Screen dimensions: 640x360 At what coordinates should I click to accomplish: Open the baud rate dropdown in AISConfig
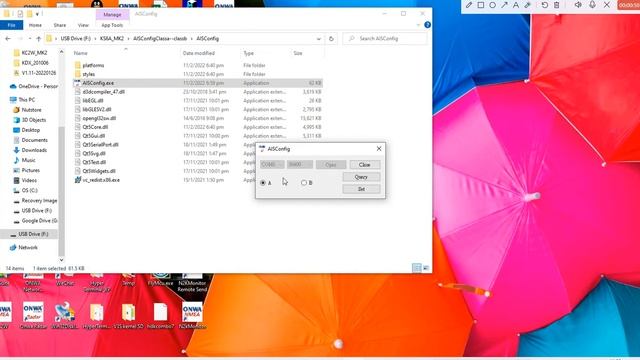[x=300, y=164]
